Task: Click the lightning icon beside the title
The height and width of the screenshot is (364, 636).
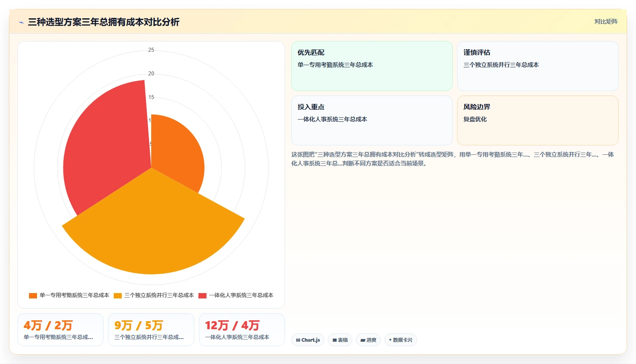Action: click(21, 22)
